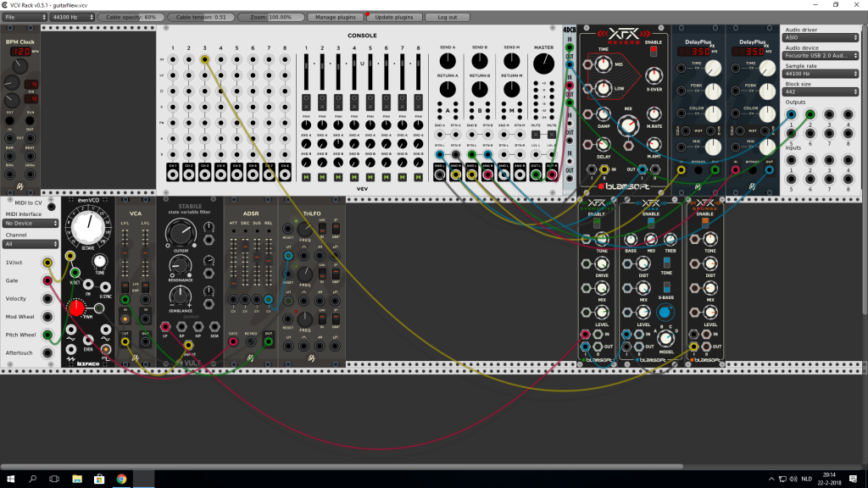
Task: Click the Stabile filter CUTOFF knob
Action: tap(181, 233)
